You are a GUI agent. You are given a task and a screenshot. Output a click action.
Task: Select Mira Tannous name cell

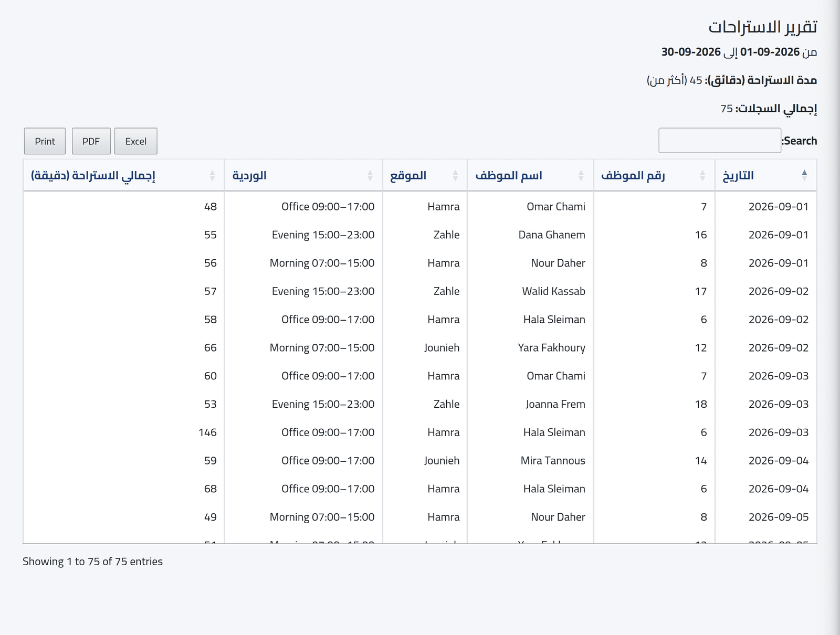(553, 460)
